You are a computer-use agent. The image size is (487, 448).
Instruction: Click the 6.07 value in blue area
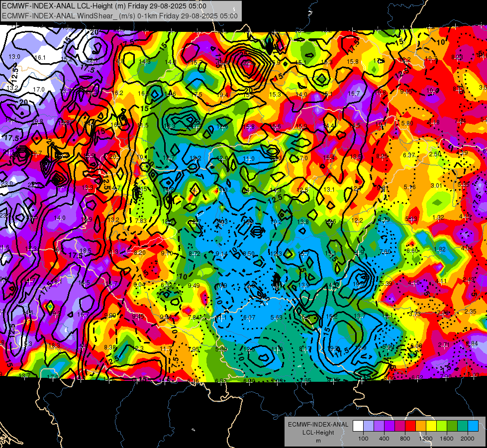249,317
